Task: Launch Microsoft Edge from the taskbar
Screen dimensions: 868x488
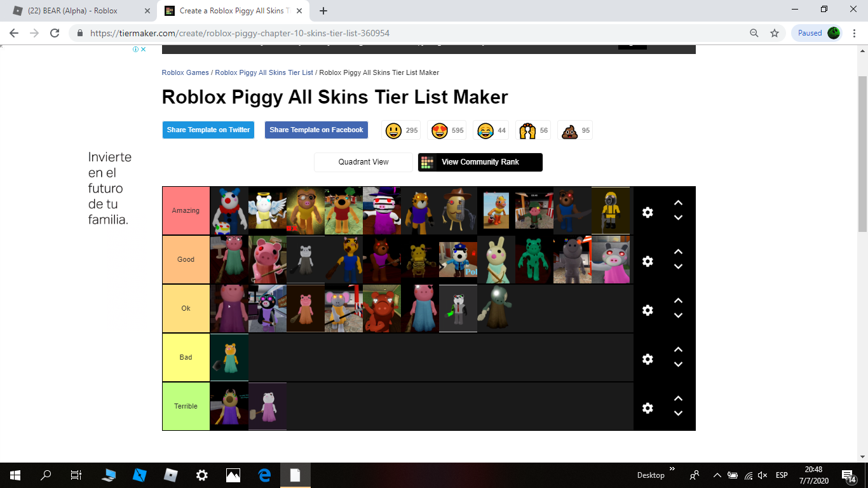Action: [x=264, y=475]
